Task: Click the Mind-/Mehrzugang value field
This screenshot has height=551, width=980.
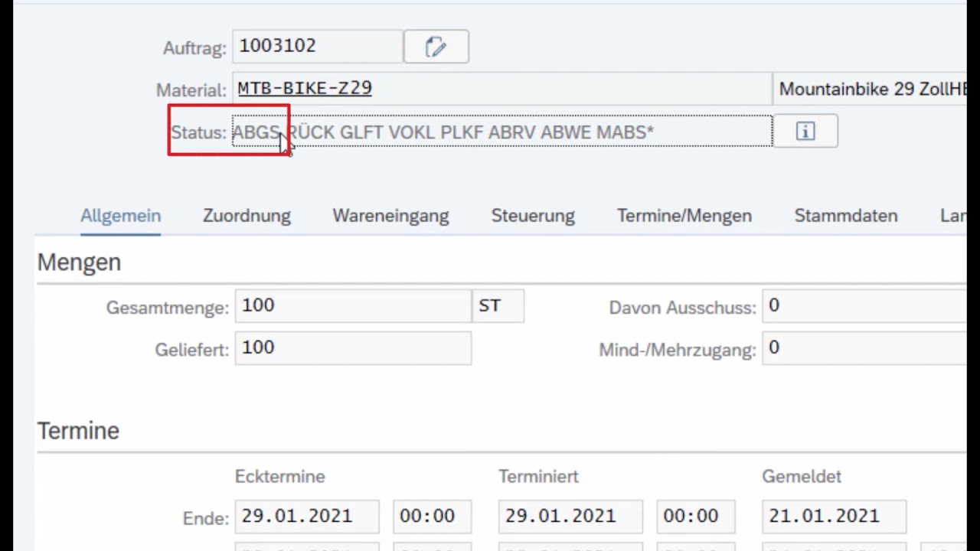Action: [864, 348]
